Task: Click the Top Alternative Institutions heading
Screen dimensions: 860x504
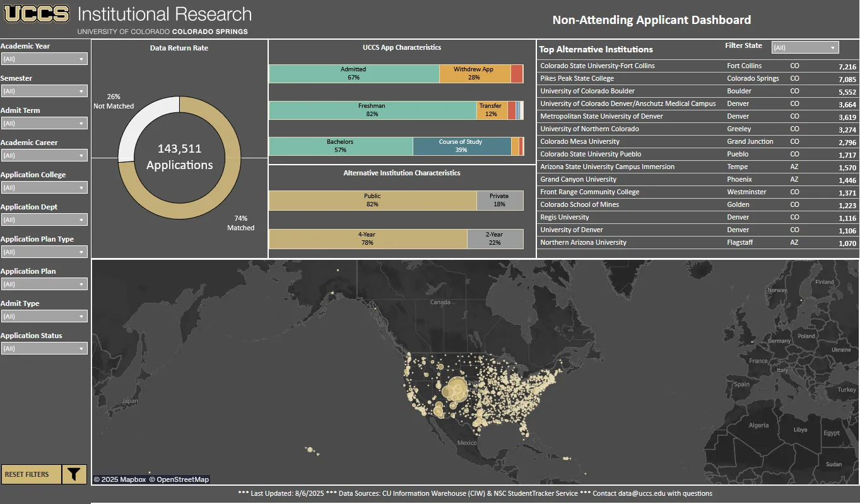Action: [x=596, y=49]
